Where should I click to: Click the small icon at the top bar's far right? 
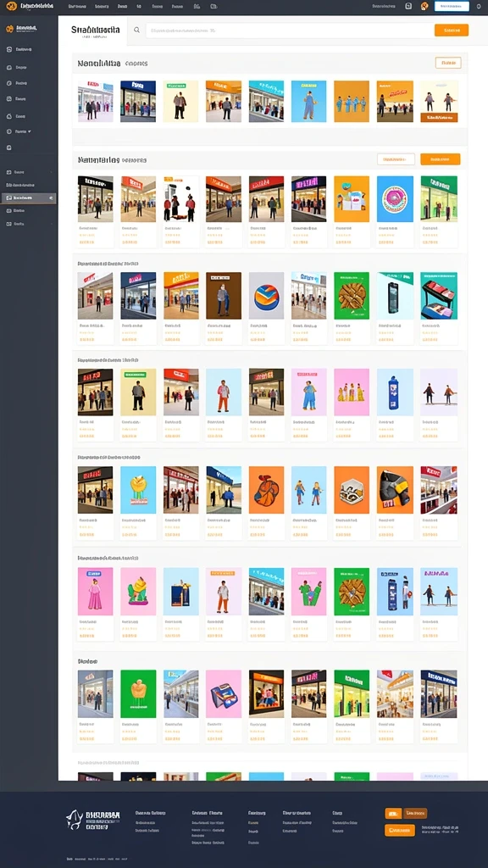(479, 6)
